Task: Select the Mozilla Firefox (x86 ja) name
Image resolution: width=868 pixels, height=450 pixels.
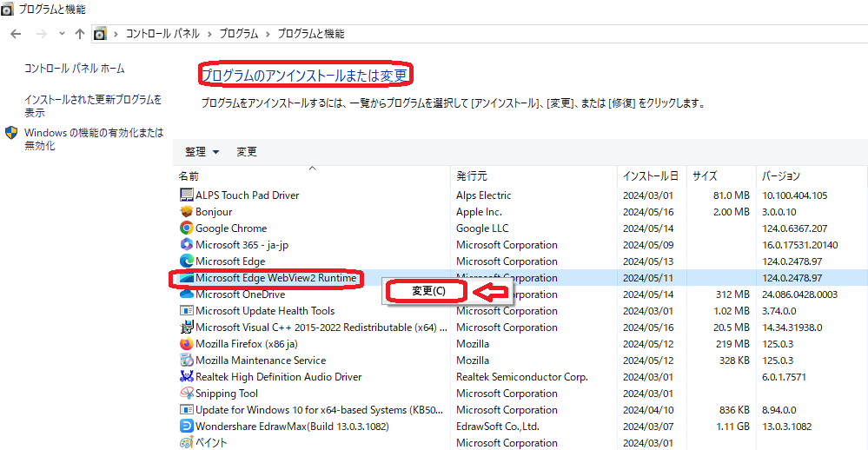Action: tap(247, 344)
